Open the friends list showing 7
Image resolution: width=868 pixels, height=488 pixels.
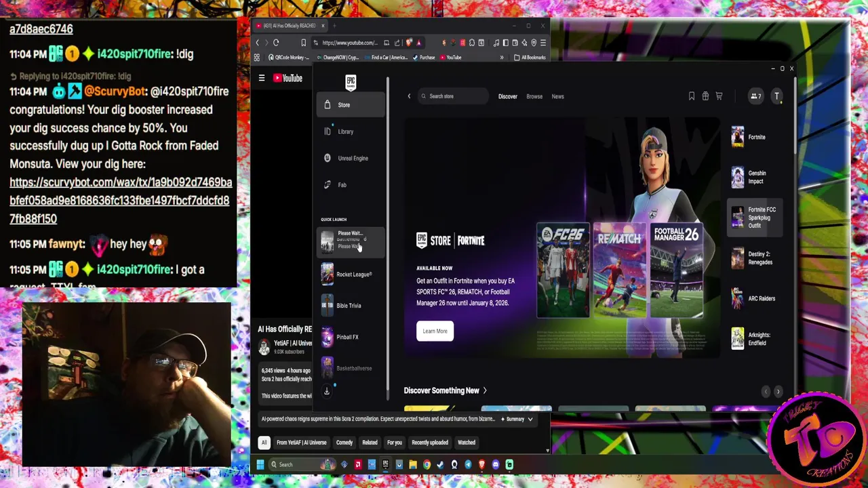(755, 96)
